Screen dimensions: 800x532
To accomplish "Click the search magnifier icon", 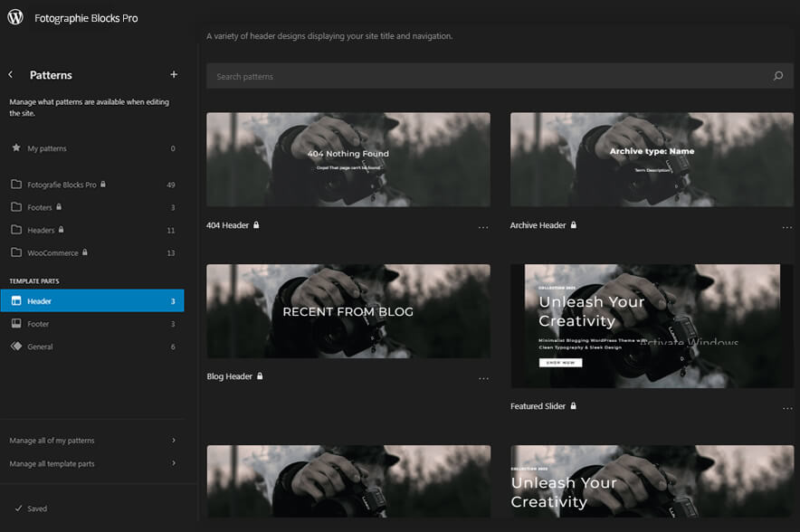I will (x=777, y=75).
